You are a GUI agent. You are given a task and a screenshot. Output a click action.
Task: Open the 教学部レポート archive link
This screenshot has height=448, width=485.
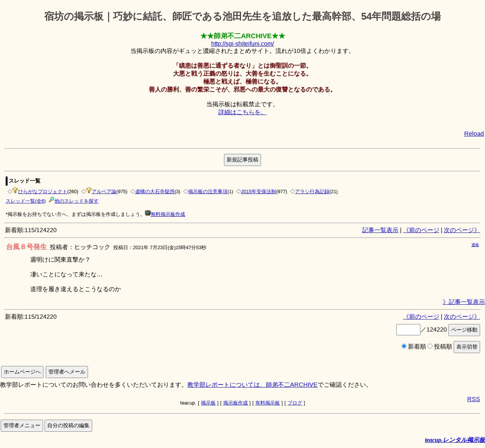[252, 385]
